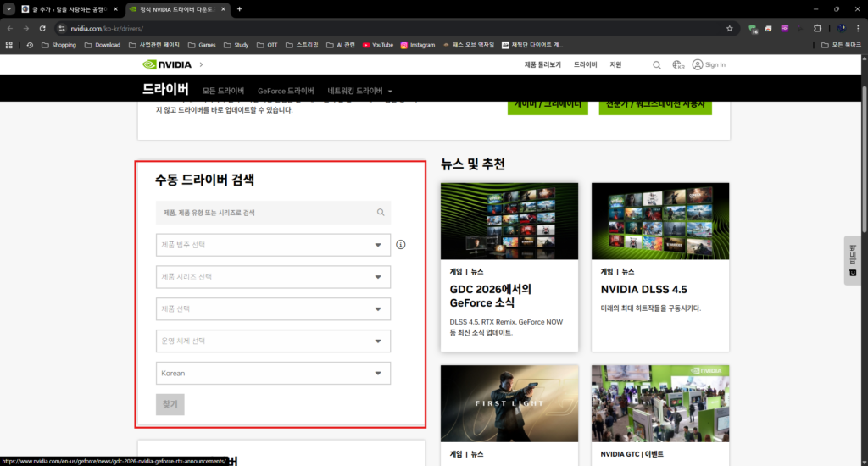Viewport: 868px width, 466px height.
Task: Click the gray 찾기 search button
Action: click(x=170, y=404)
